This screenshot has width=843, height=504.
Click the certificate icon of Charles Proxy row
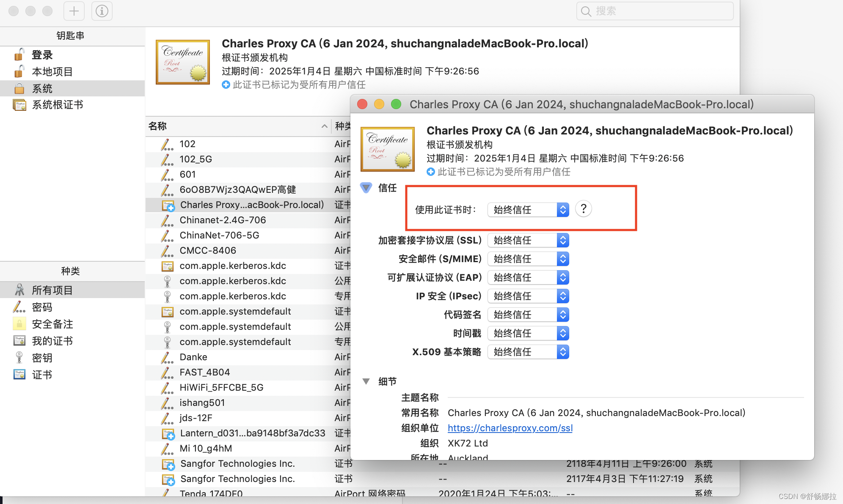click(168, 205)
